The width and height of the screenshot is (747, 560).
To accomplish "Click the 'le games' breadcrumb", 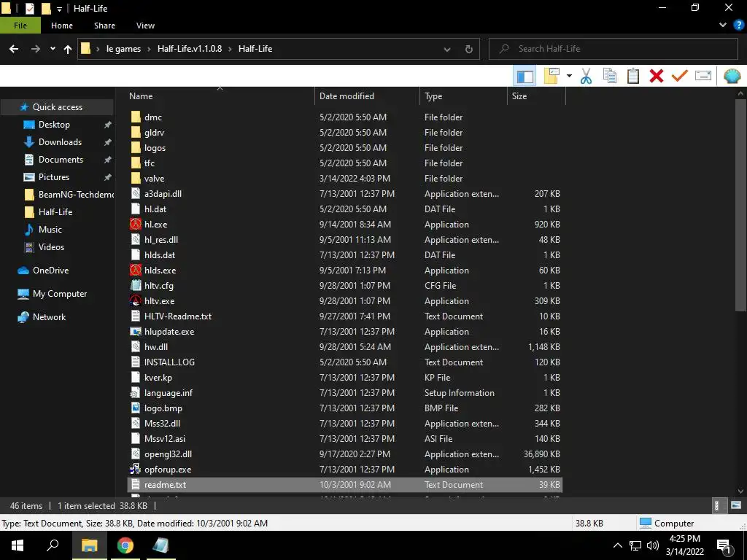I will (x=123, y=49).
